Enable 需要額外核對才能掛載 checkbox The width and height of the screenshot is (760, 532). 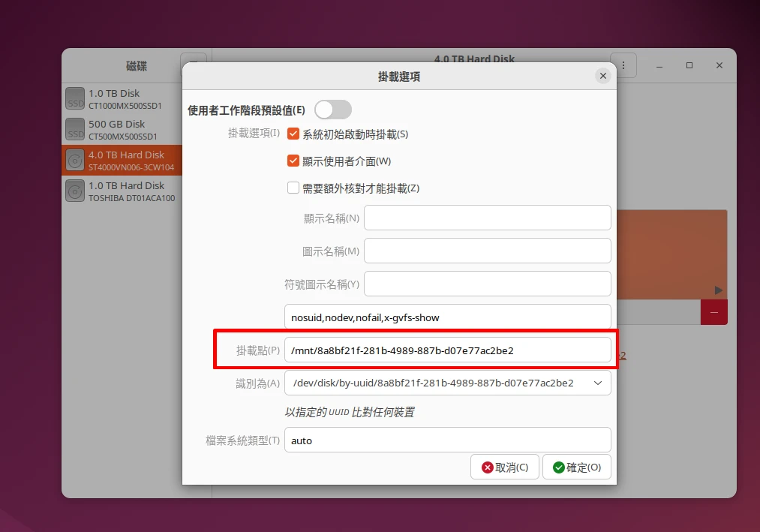tap(293, 188)
